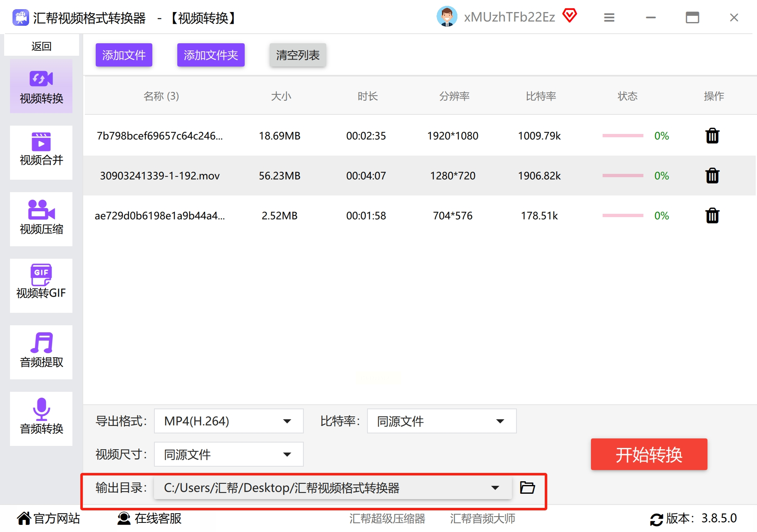Click progress bar of the first video
Screen dimensions: 757x532
[623, 136]
